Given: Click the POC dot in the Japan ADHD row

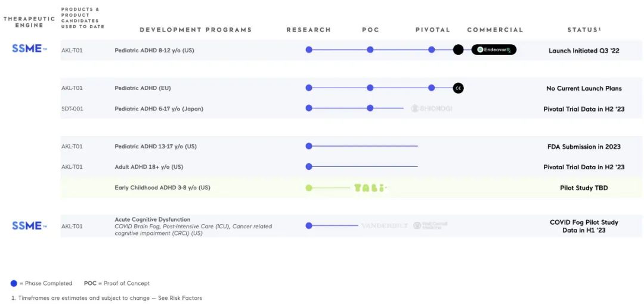Looking at the screenshot, I should click(x=370, y=108).
